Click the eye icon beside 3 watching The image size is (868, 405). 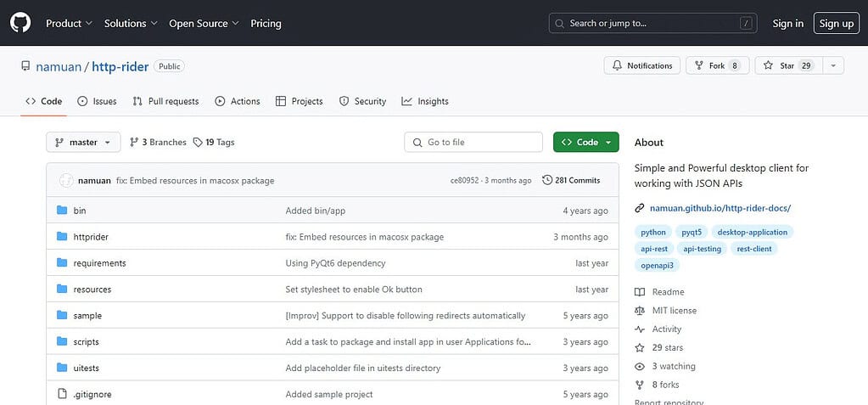tap(640, 366)
